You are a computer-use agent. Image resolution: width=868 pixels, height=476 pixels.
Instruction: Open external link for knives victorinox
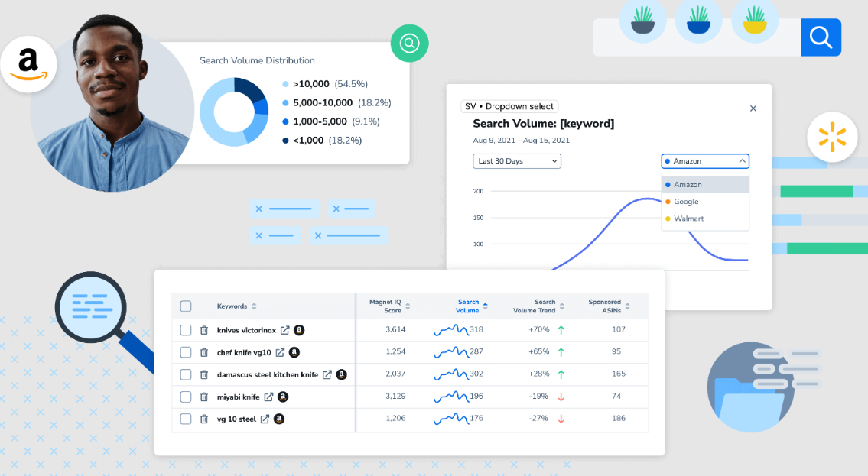coord(284,330)
